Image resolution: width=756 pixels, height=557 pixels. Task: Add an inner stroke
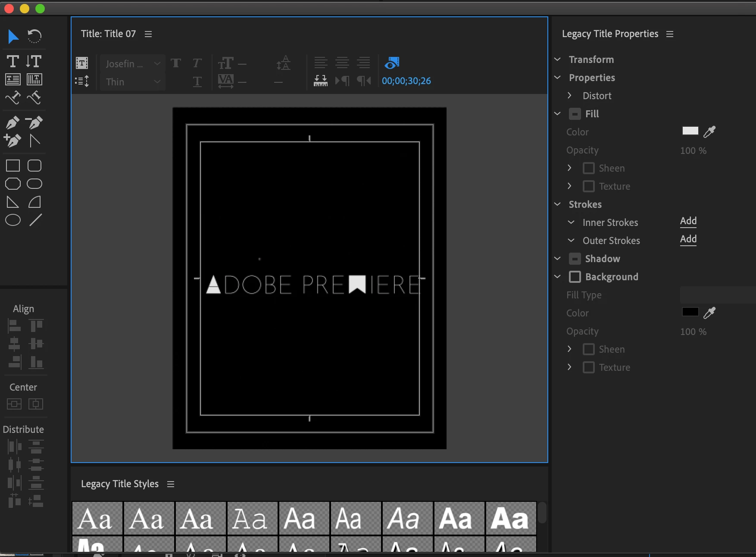pyautogui.click(x=688, y=221)
